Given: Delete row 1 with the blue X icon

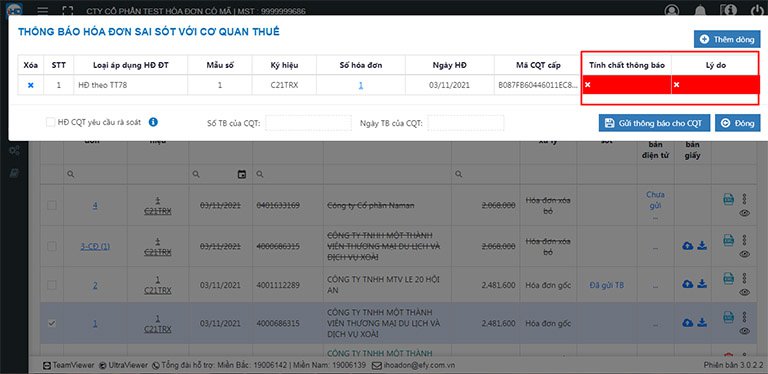Looking at the screenshot, I should pyautogui.click(x=30, y=85).
